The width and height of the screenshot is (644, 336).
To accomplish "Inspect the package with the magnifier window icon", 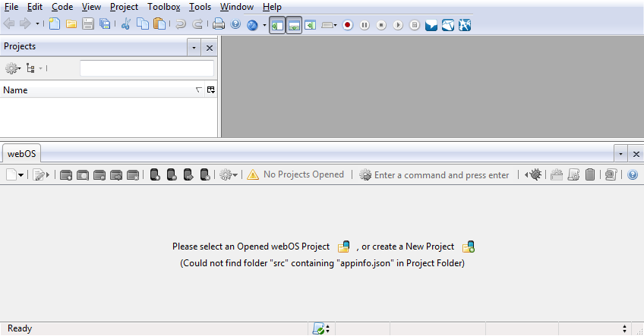I will pos(83,175).
